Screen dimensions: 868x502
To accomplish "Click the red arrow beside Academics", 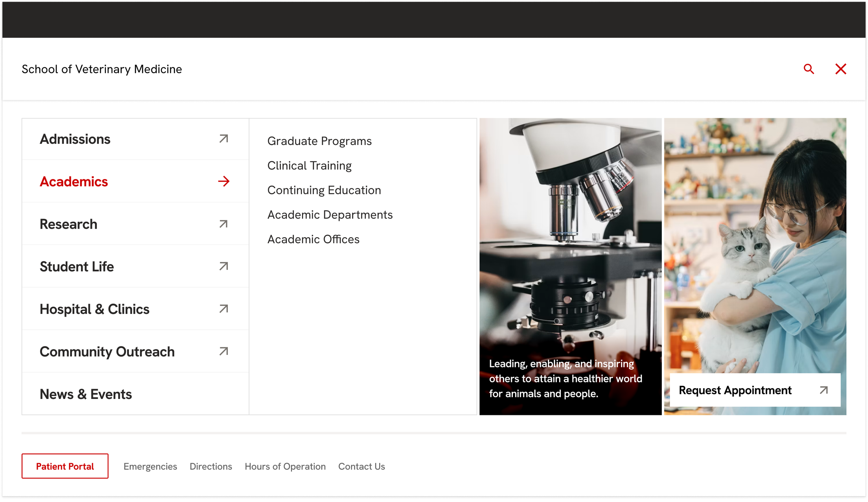I will [x=224, y=181].
